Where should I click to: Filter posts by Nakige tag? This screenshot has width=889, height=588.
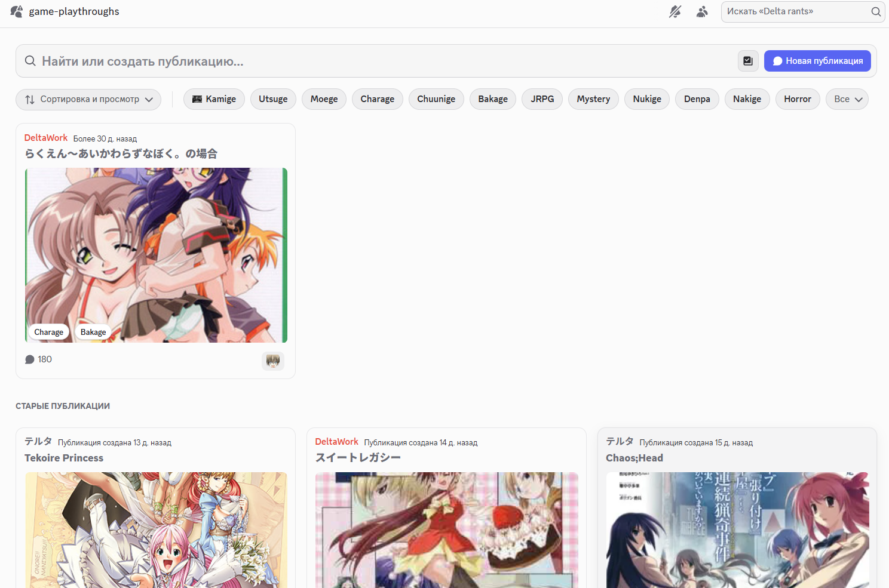point(747,99)
